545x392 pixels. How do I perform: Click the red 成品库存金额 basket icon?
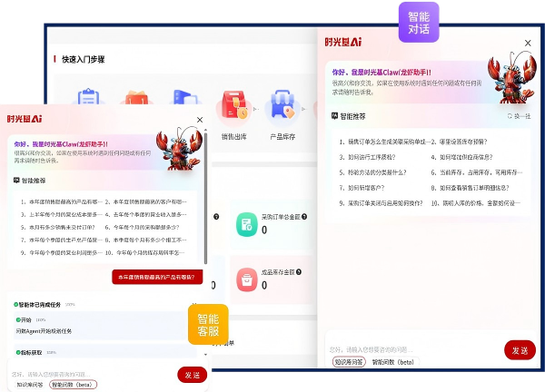[247, 279]
